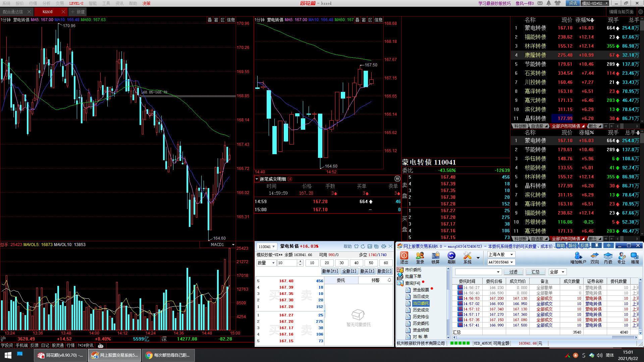Click the robot icon next to 7*24快讯
This screenshot has width=644, height=362.
click(x=100, y=345)
